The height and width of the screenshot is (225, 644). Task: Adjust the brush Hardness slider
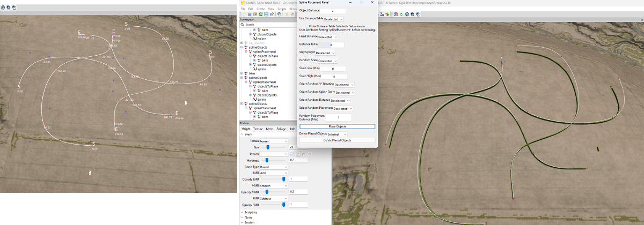(267, 160)
